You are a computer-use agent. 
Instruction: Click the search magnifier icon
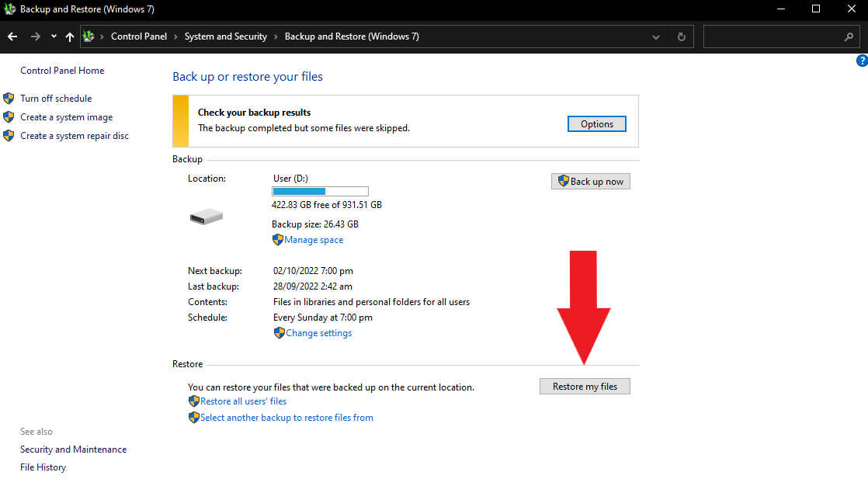click(x=849, y=37)
